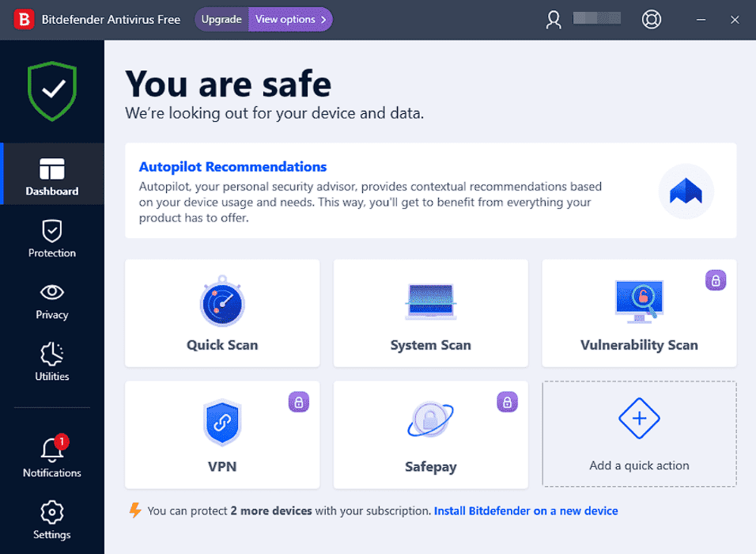
Task: Open Notifications with the bell icon
Action: tap(51, 457)
